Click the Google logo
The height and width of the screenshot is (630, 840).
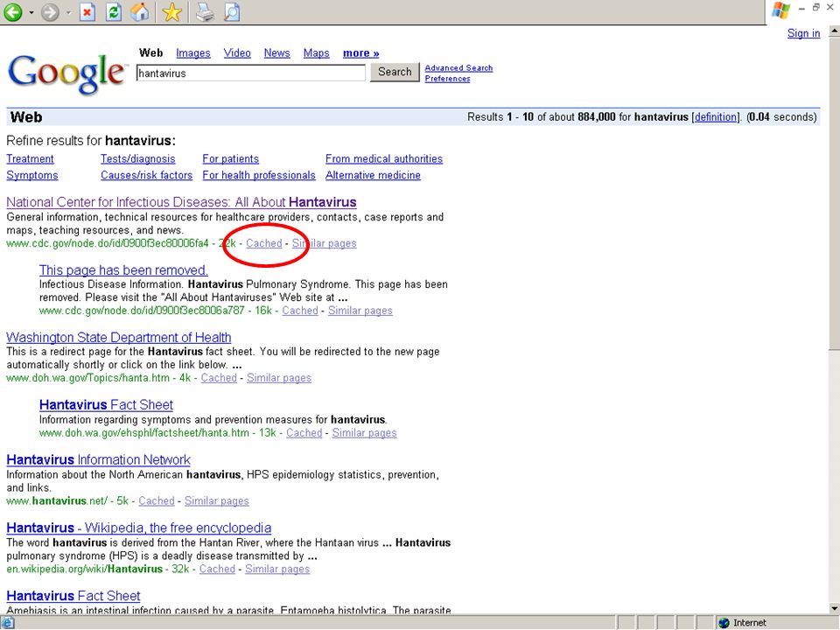click(67, 73)
